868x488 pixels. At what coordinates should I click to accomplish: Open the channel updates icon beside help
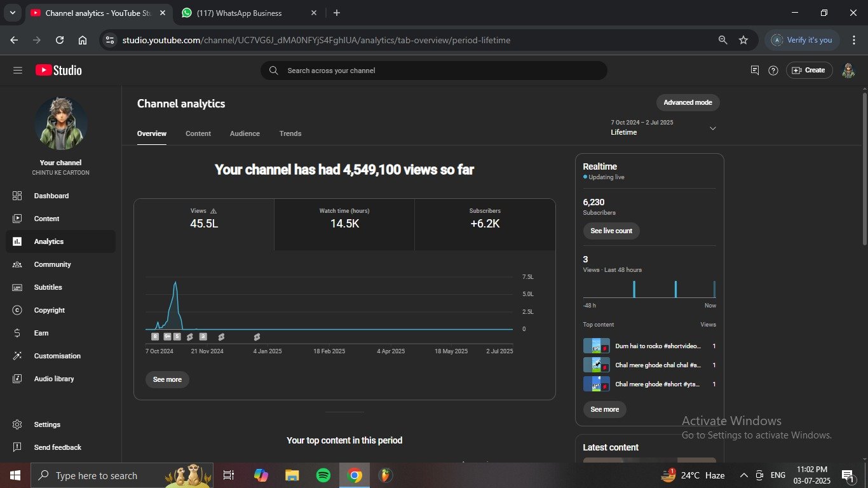click(x=755, y=71)
